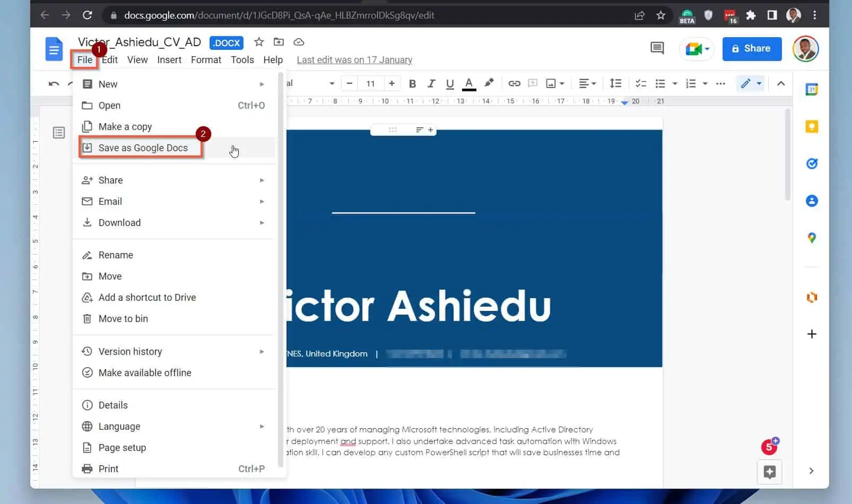
Task: Click the font size field showing 11
Action: (x=370, y=83)
